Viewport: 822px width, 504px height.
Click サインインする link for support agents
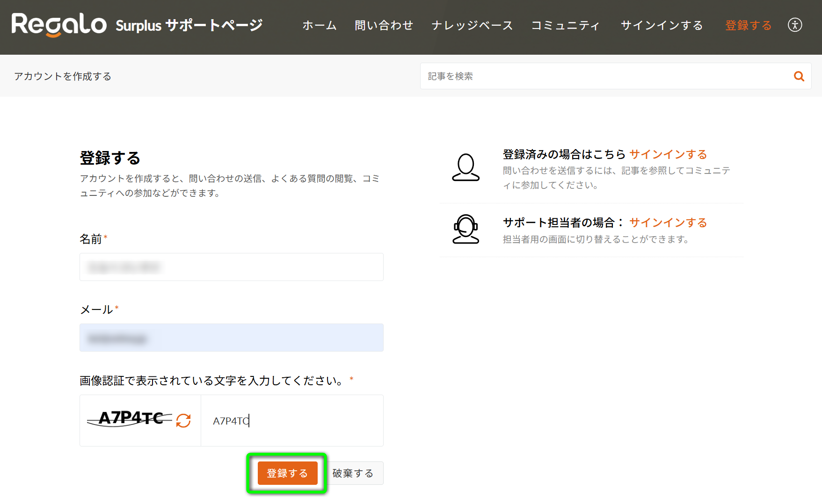(x=668, y=223)
